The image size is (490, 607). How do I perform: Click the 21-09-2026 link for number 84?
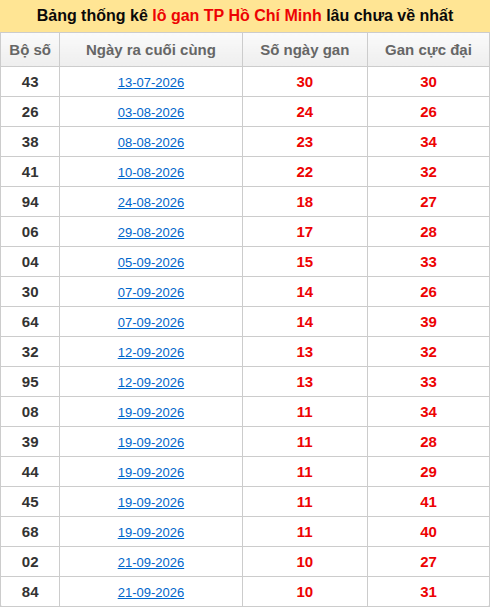151,593
